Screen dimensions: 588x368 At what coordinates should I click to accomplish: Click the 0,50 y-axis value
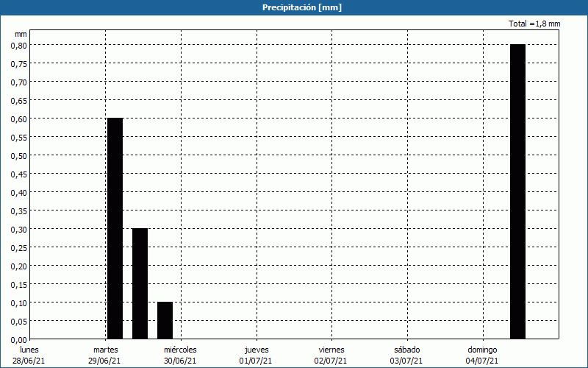point(19,156)
